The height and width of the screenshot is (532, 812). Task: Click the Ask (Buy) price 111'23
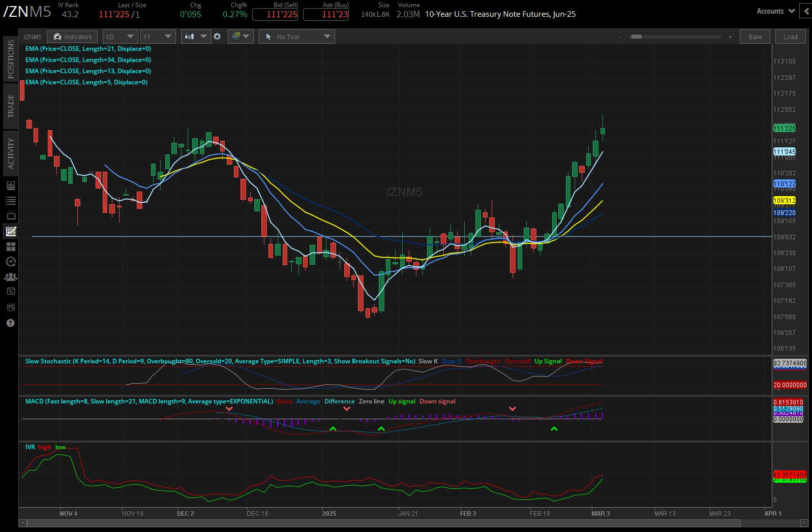[326, 14]
